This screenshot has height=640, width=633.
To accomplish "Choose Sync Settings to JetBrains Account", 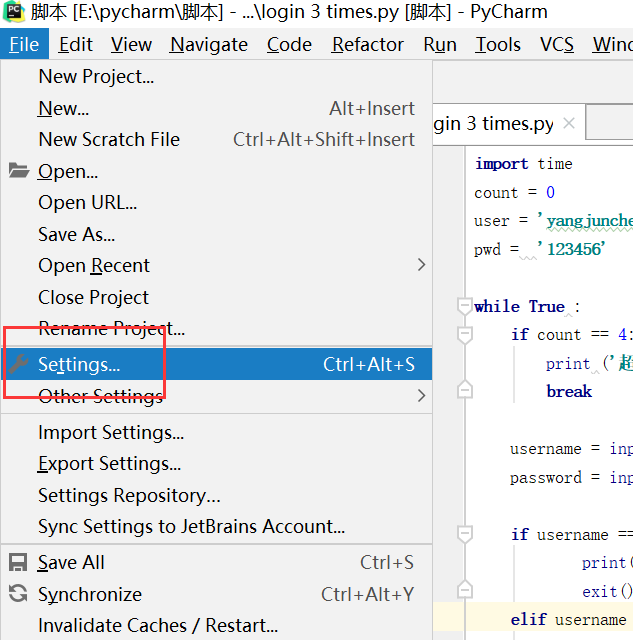I will click(216, 527).
